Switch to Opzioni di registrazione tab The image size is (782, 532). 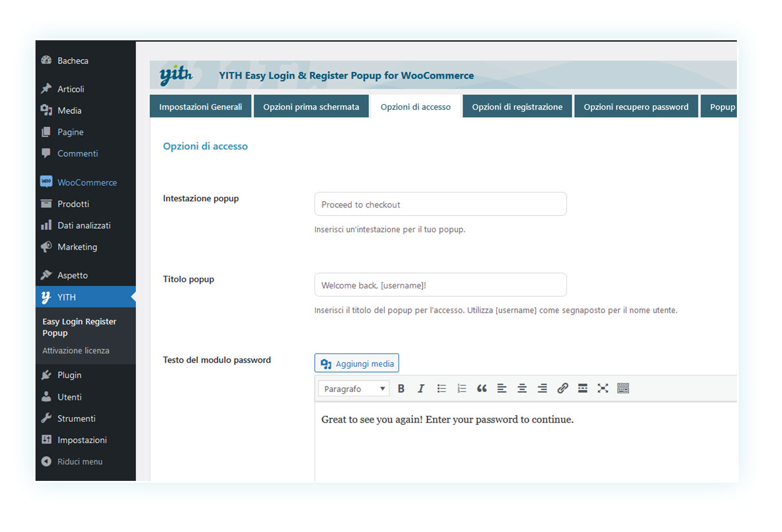pos(517,106)
